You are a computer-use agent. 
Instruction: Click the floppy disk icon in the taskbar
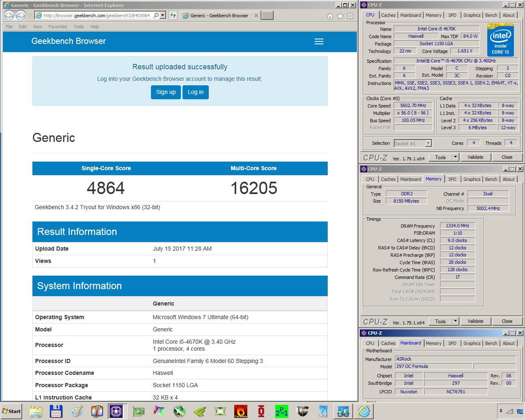point(56,411)
